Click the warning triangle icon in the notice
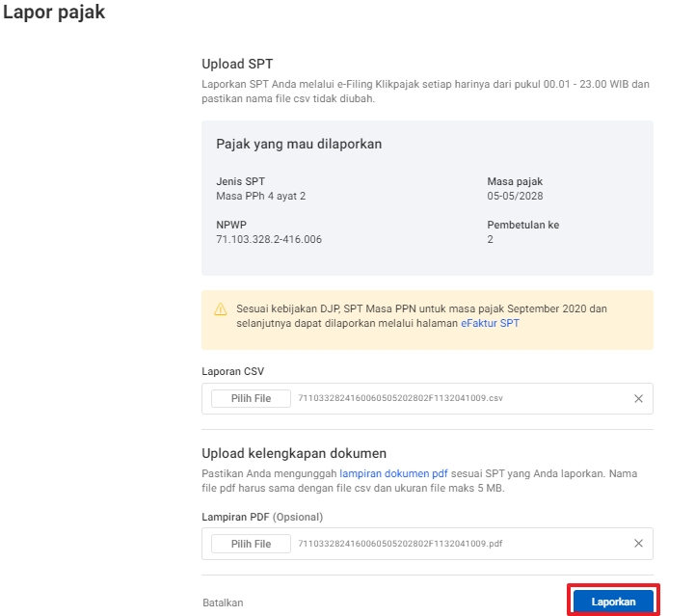Image resolution: width=695 pixels, height=616 pixels. 221,310
